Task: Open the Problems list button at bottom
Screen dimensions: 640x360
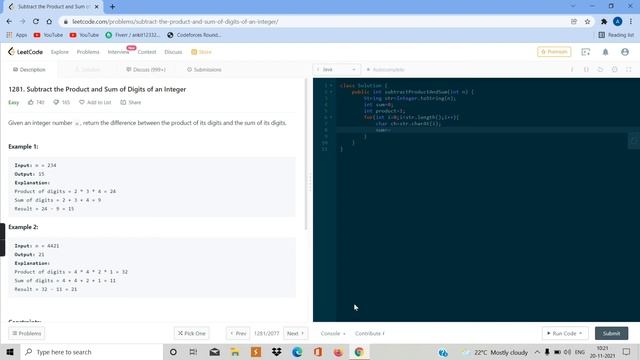Action: (x=27, y=333)
